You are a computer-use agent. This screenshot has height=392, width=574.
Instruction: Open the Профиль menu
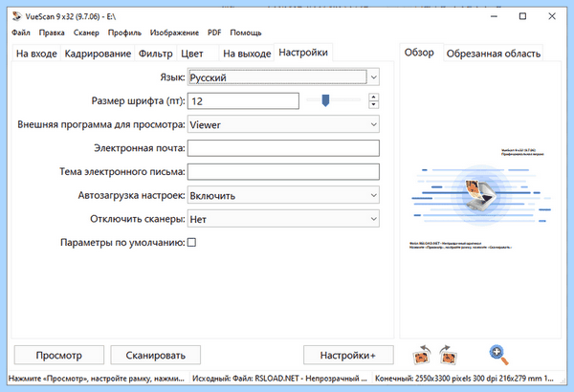point(124,33)
